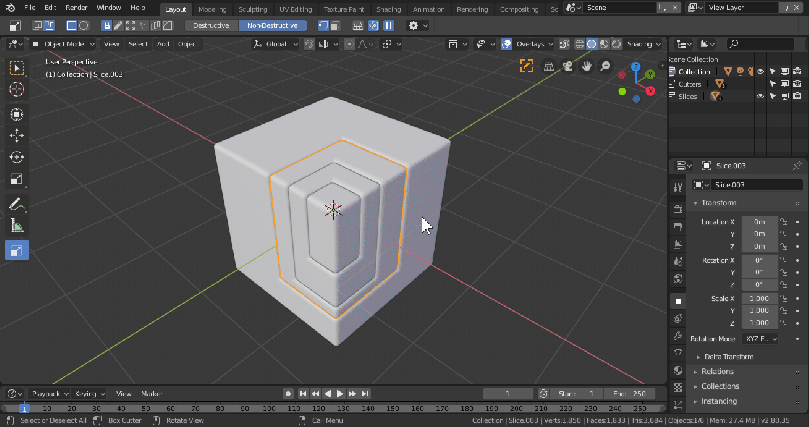
Task: Open the Render menu
Action: tap(76, 8)
